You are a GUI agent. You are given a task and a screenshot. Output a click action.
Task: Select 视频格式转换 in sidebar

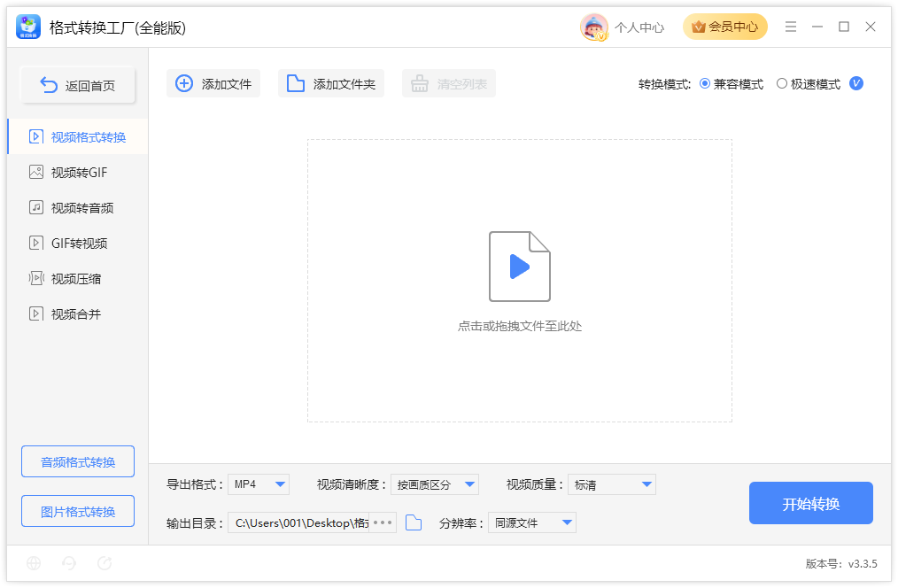click(x=78, y=137)
